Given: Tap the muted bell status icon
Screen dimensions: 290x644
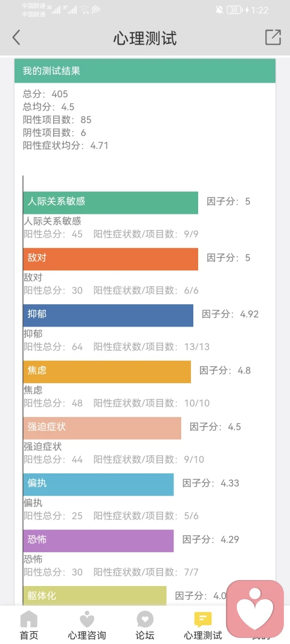Looking at the screenshot, I should pyautogui.click(x=220, y=10).
